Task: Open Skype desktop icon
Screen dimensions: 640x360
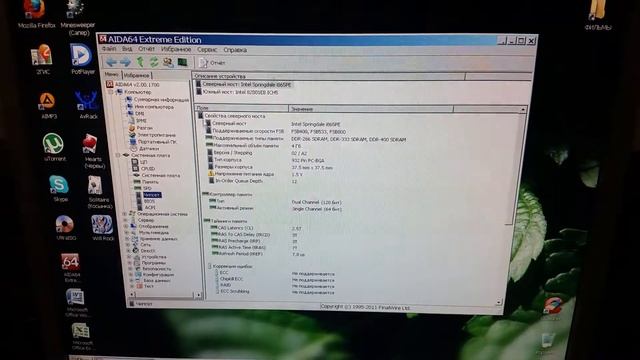Action: [60, 189]
